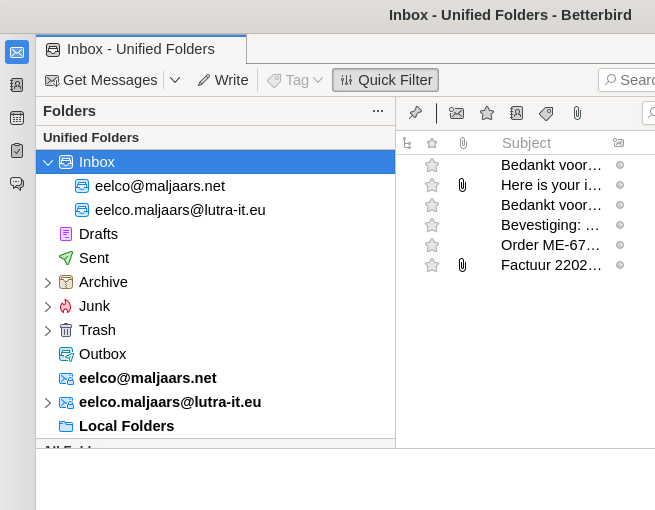The width and height of the screenshot is (655, 510).
Task: Click the Folders pane options ellipsis
Action: point(377,111)
